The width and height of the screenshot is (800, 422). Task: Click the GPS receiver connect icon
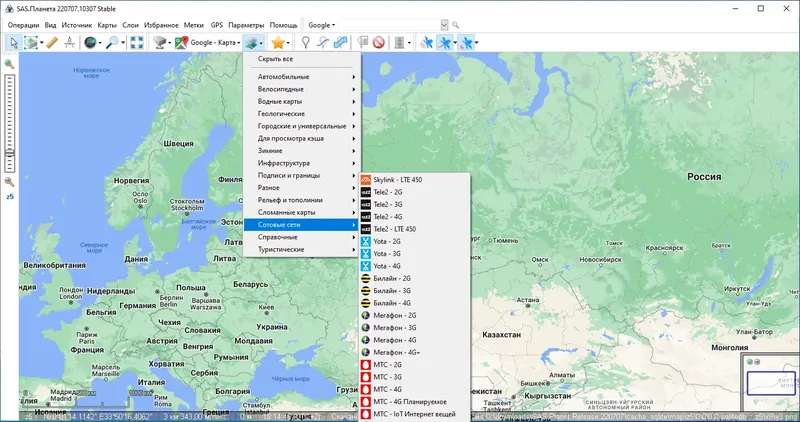[427, 43]
